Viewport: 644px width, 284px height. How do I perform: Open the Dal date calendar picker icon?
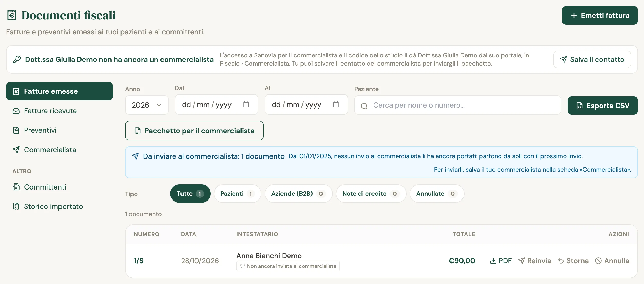246,104
